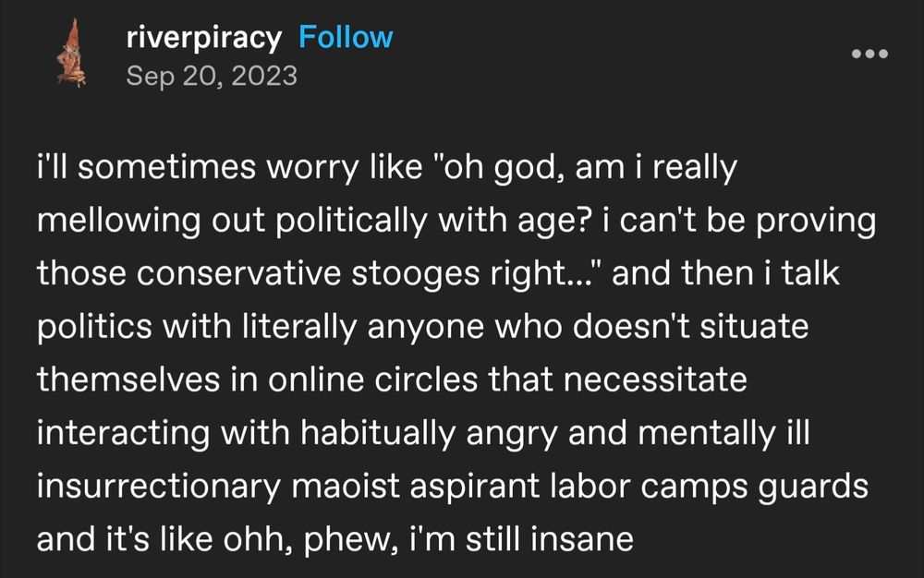Viewport: 924px width, 578px height.
Task: Click the word "politically" in the post
Action: 351,222
